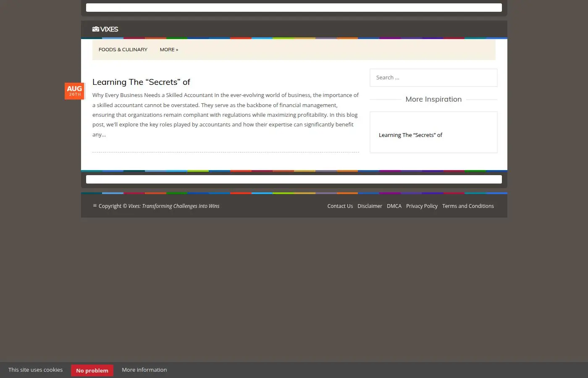The image size is (588, 378).
Task: Accept cookies with the No problem button
Action: point(92,370)
